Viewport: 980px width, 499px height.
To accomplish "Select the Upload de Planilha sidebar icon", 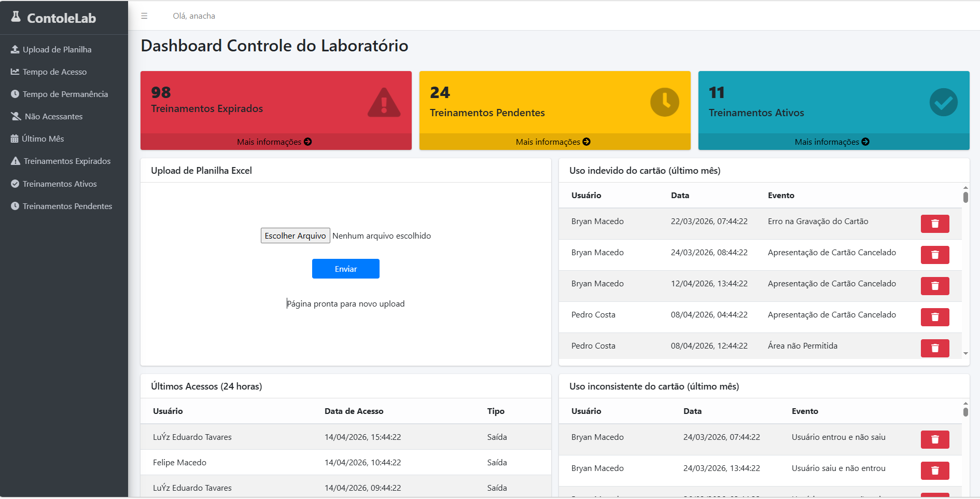I will 15,49.
